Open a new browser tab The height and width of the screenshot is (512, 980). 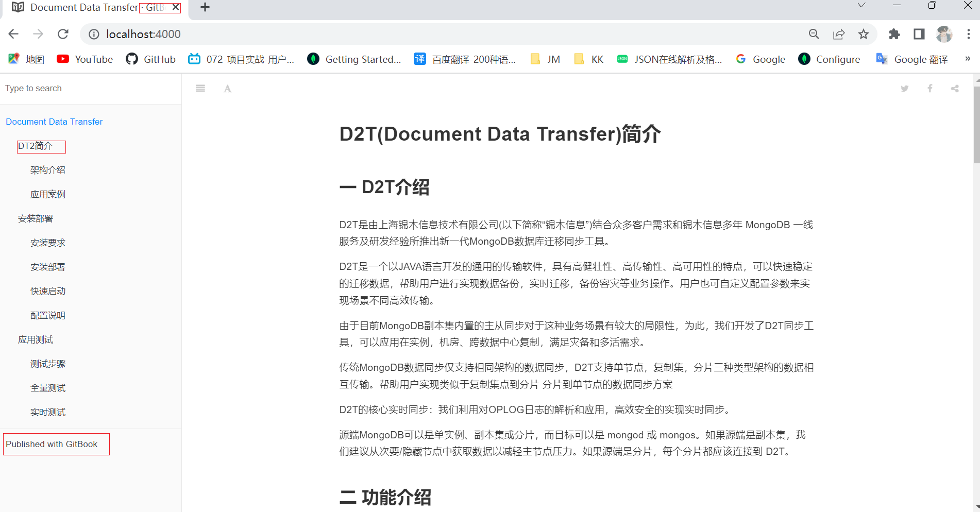tap(205, 7)
